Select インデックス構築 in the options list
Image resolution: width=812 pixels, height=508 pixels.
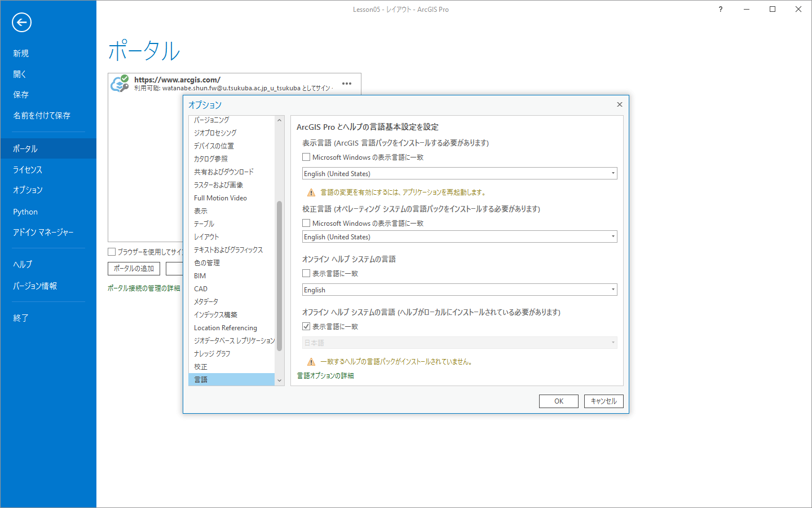pyautogui.click(x=232, y=314)
